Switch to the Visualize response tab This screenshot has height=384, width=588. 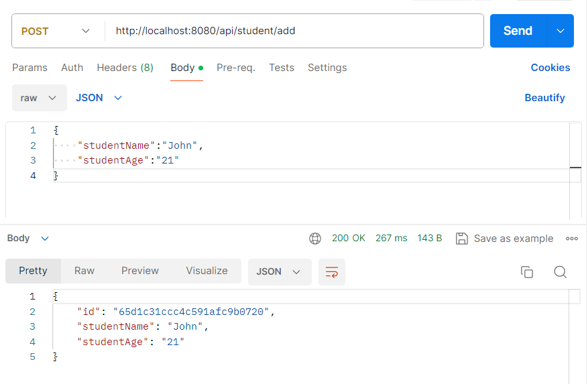click(207, 271)
